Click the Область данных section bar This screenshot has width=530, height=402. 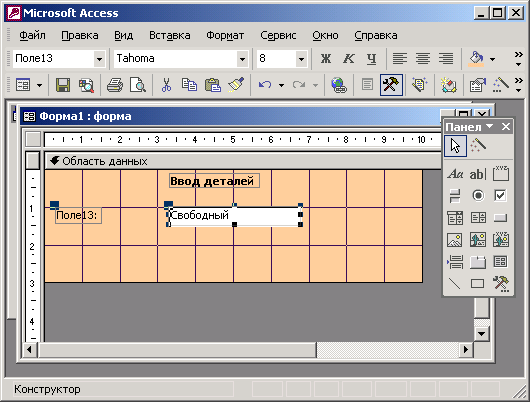(x=243, y=161)
